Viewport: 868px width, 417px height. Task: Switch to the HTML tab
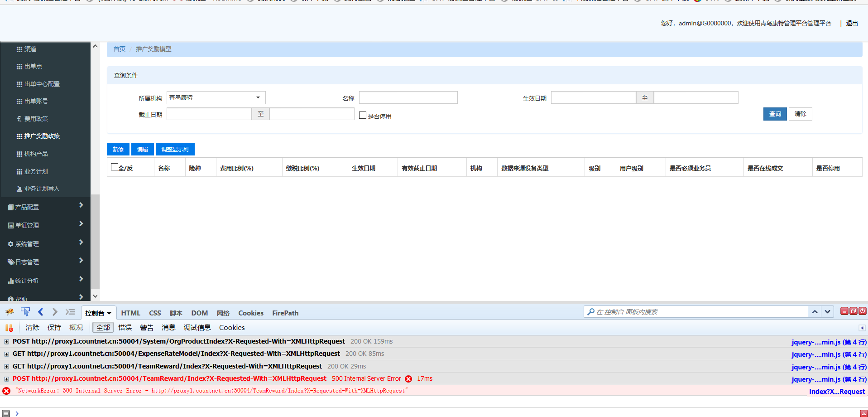tap(131, 313)
